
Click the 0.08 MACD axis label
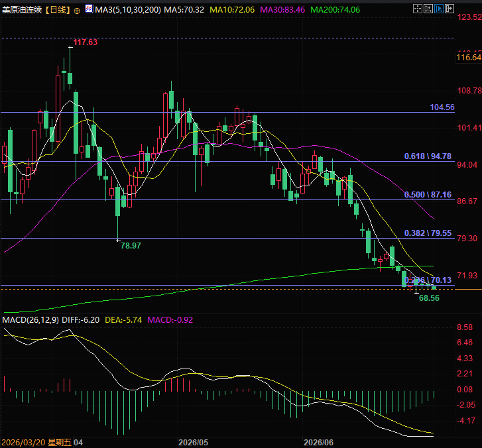tap(465, 390)
